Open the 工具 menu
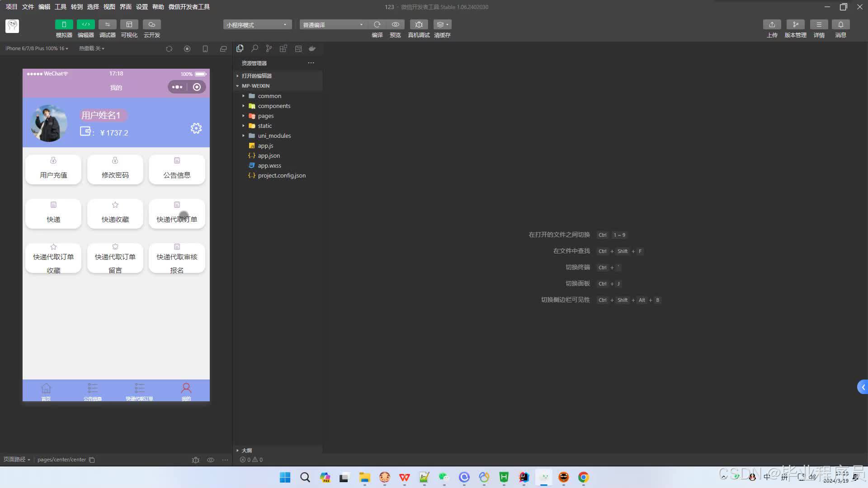The height and width of the screenshot is (488, 868). [x=61, y=7]
